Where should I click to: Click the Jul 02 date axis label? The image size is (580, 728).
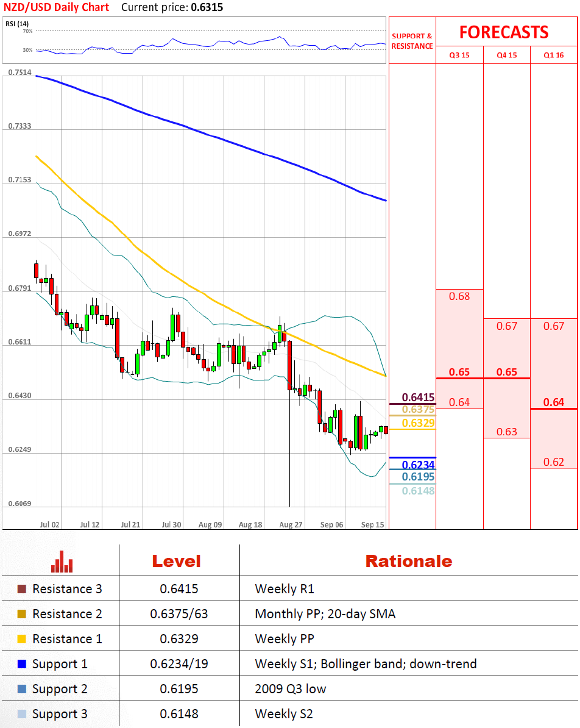(x=49, y=524)
